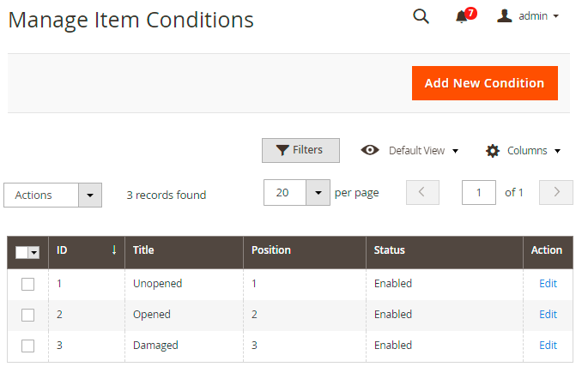Tick the checkbox for Opened row
Viewport: 588px width, 373px height.
click(27, 315)
